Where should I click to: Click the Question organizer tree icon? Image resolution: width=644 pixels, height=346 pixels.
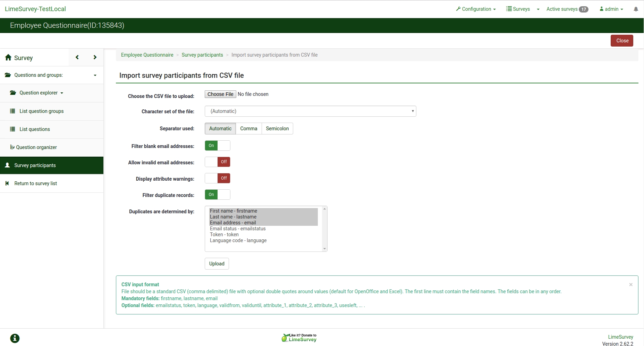pyautogui.click(x=12, y=147)
